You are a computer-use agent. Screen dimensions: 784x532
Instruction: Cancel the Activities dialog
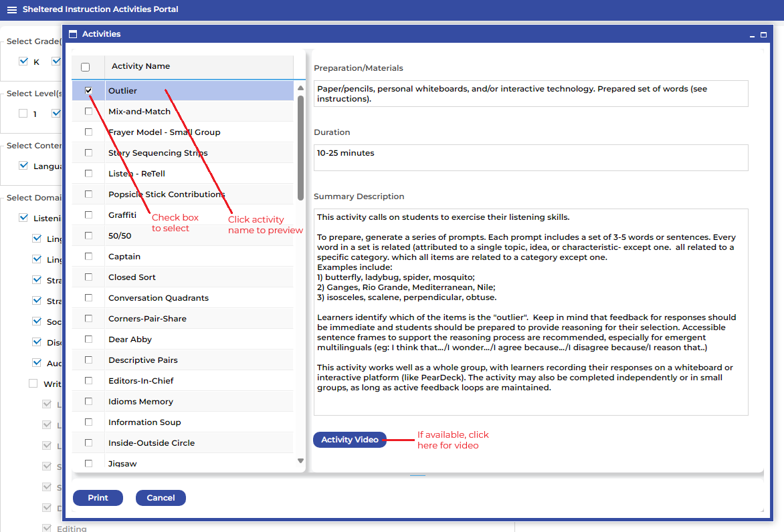[x=161, y=497]
